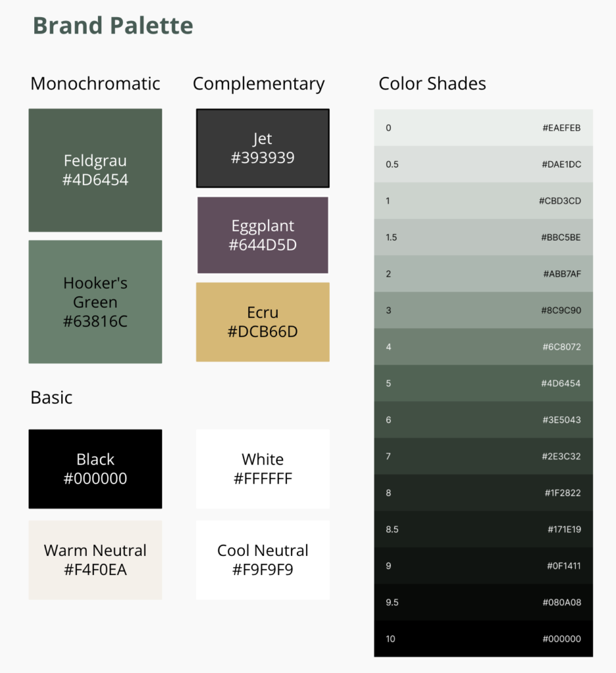Click the Feldgrau #4D6454 color swatch
The image size is (616, 673).
(x=95, y=170)
